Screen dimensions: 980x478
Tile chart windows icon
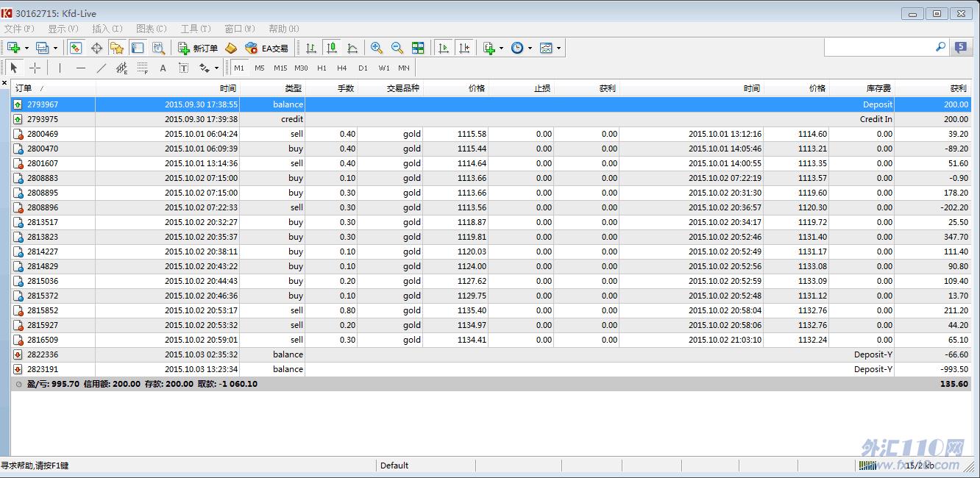click(x=418, y=48)
